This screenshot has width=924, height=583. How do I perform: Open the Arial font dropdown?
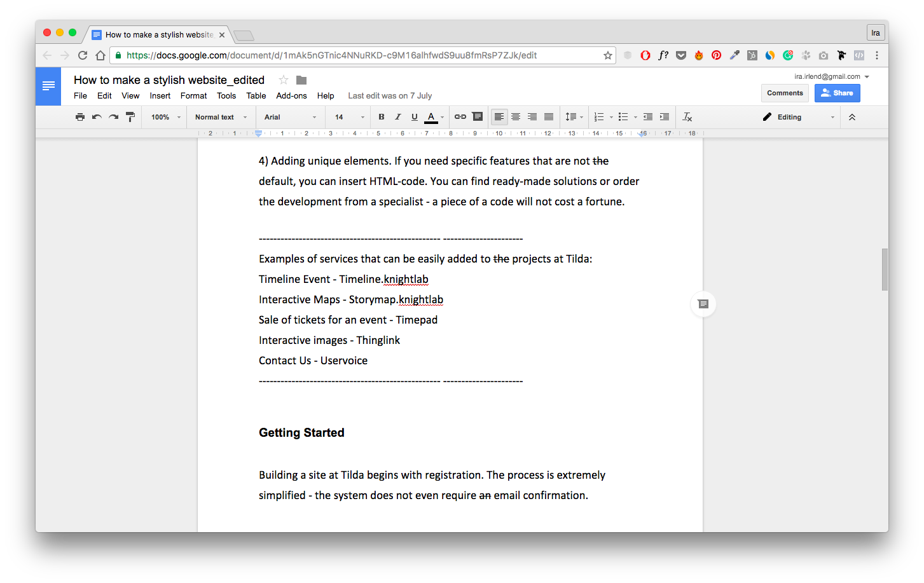coord(291,117)
